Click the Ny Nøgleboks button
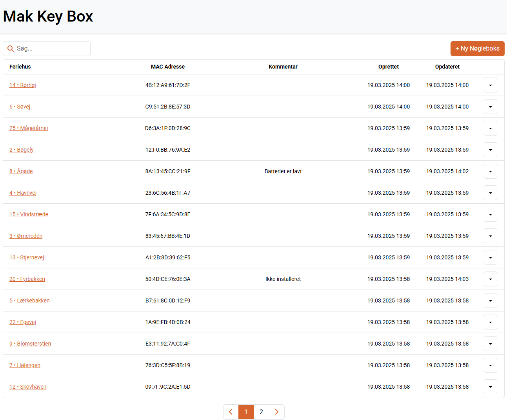 tap(477, 49)
